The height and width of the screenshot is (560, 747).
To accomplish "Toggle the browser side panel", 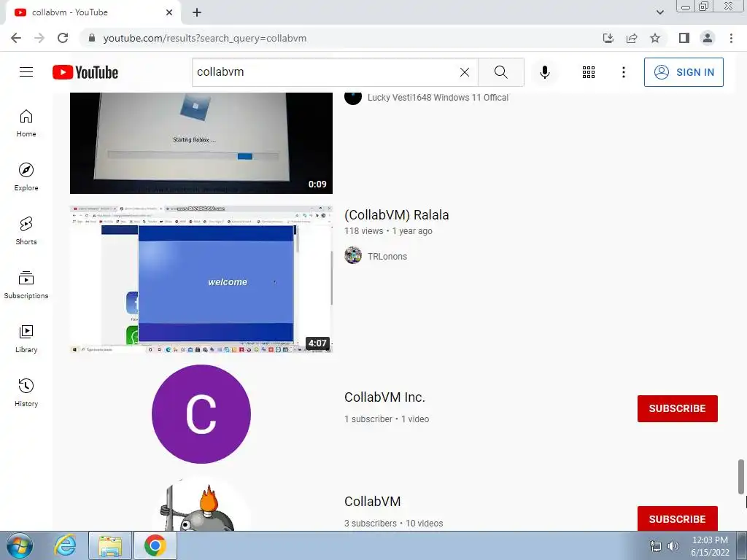I will 684,38.
